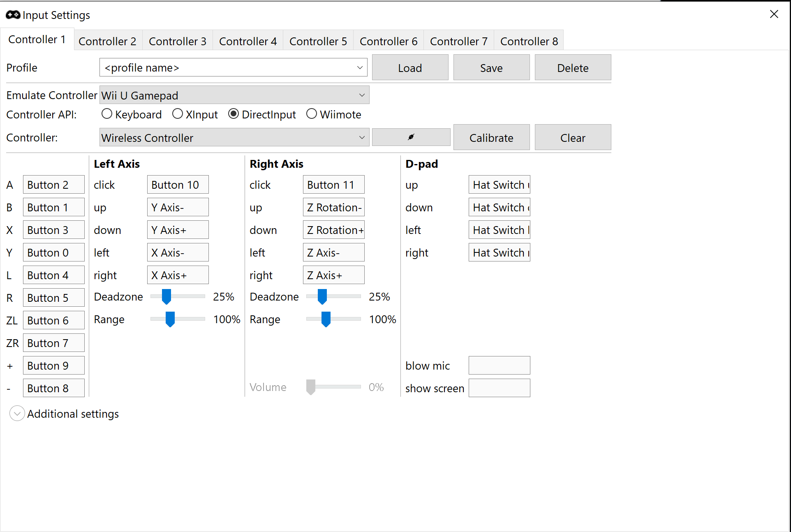Open the Controller device dropdown
The height and width of the screenshot is (532, 791).
(362, 137)
